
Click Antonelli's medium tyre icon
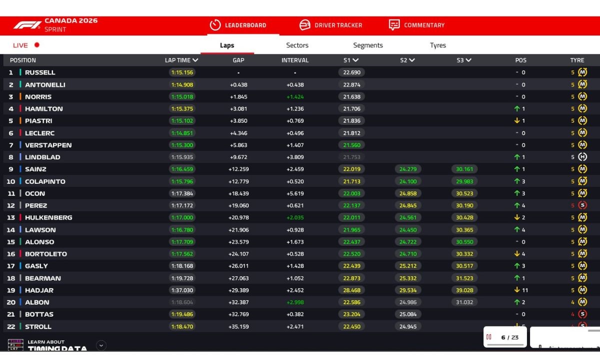582,84
